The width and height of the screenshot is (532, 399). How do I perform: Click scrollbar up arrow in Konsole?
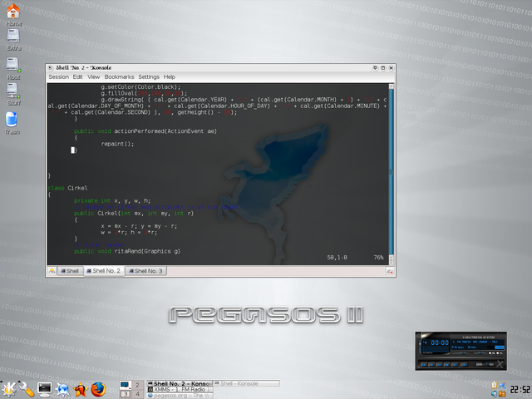point(392,86)
